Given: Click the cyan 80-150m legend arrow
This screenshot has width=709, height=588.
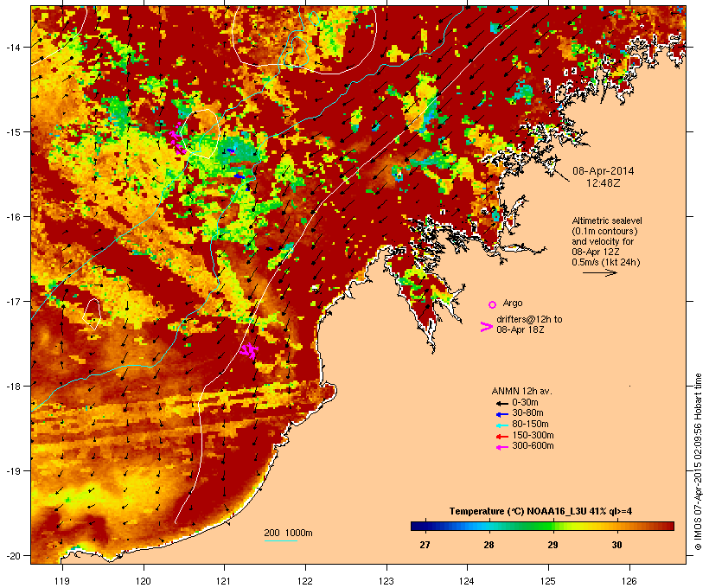Looking at the screenshot, I should 502,425.
